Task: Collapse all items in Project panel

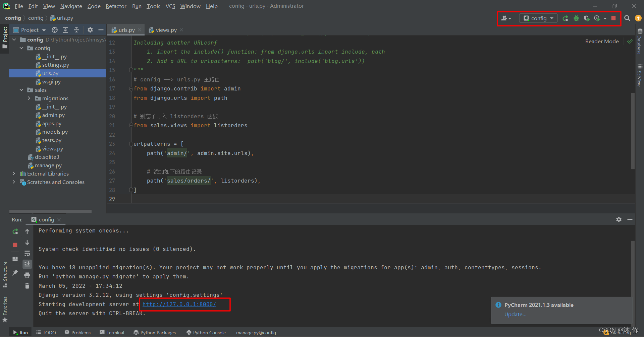Action: click(x=76, y=30)
